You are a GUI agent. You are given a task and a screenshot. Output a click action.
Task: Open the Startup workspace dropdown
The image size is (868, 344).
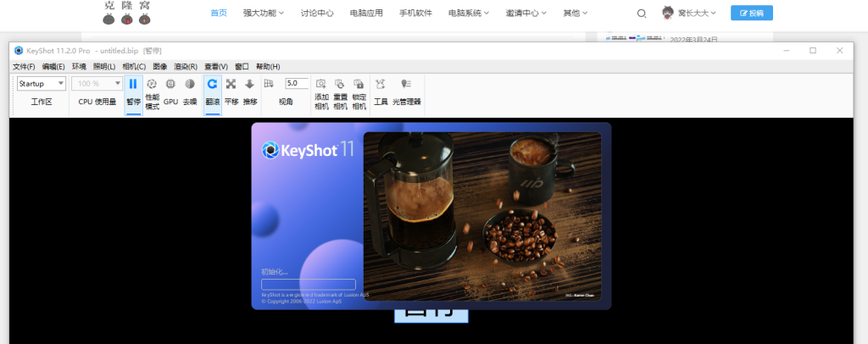42,84
